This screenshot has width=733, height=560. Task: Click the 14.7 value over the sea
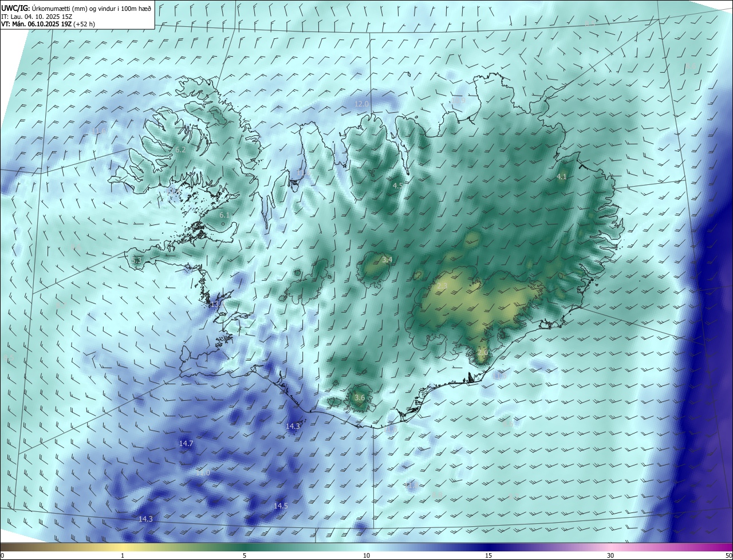pyautogui.click(x=186, y=444)
